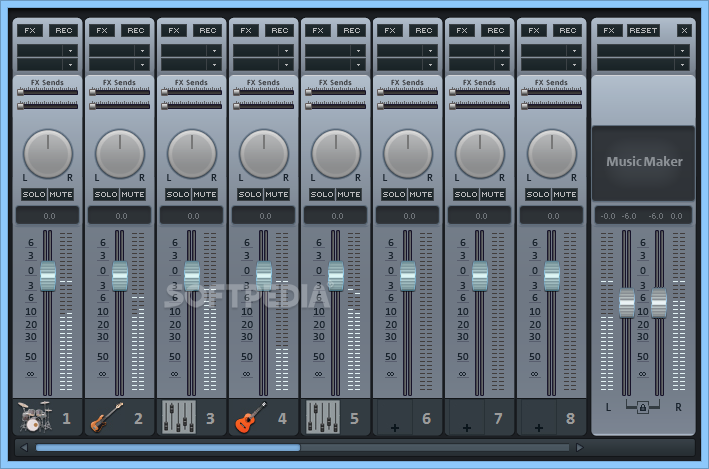Close the mixer with the X button
Image resolution: width=709 pixels, height=469 pixels.
(684, 30)
